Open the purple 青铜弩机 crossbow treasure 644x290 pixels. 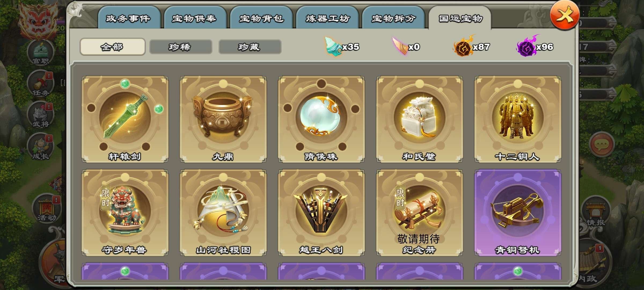518,212
